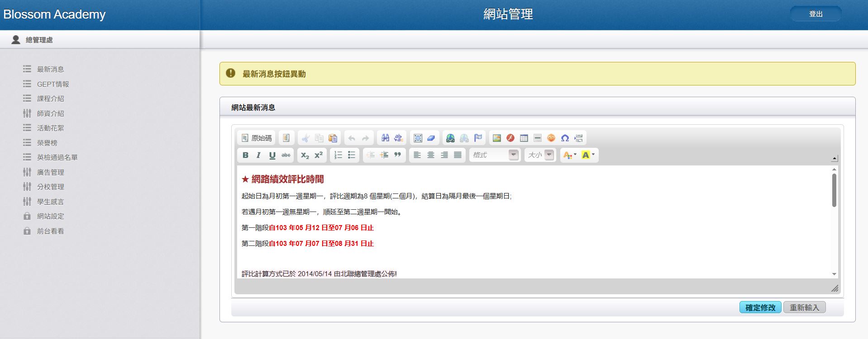Open 榮譽榜 in the sidebar
Viewport: 868px width, 339px height.
click(47, 143)
